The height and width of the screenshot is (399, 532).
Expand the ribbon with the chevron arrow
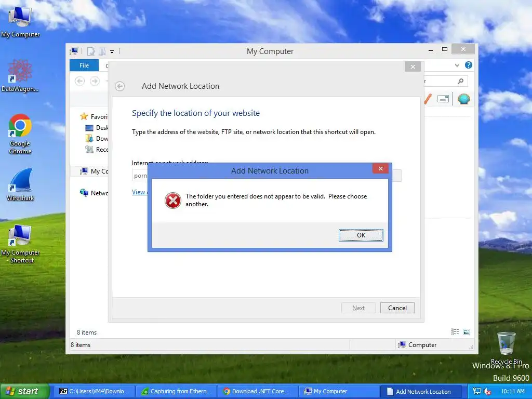pos(457,65)
